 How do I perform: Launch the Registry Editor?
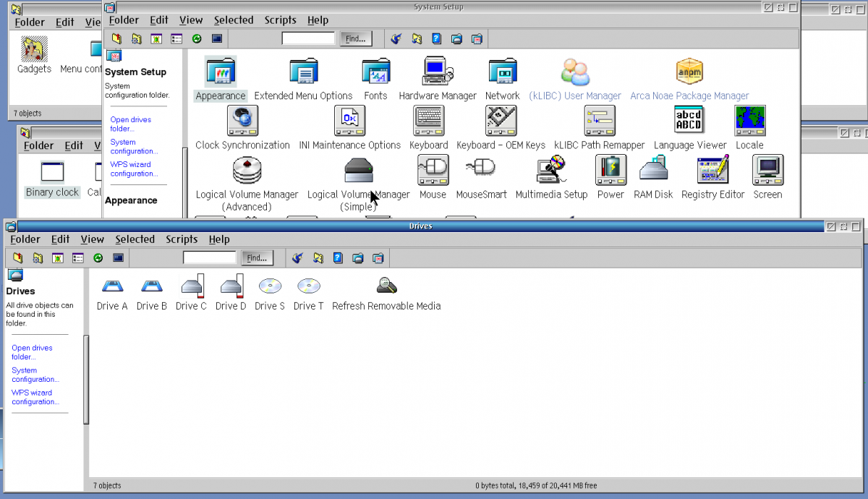pos(712,170)
